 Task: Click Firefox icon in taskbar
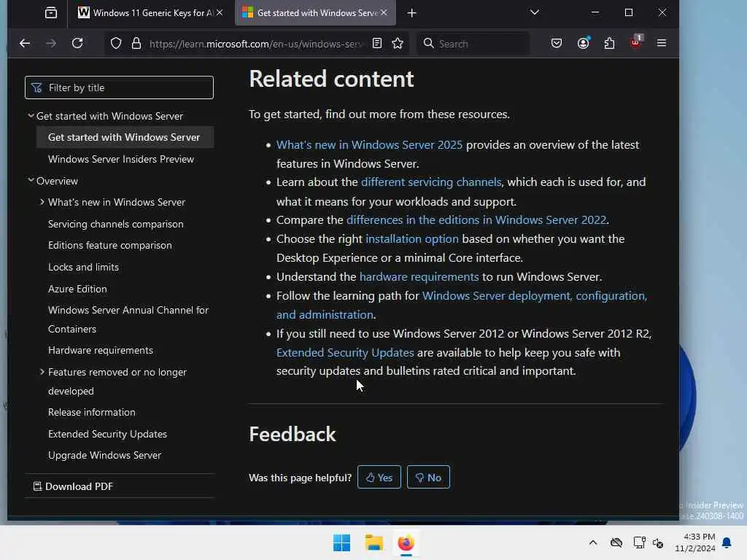click(406, 542)
